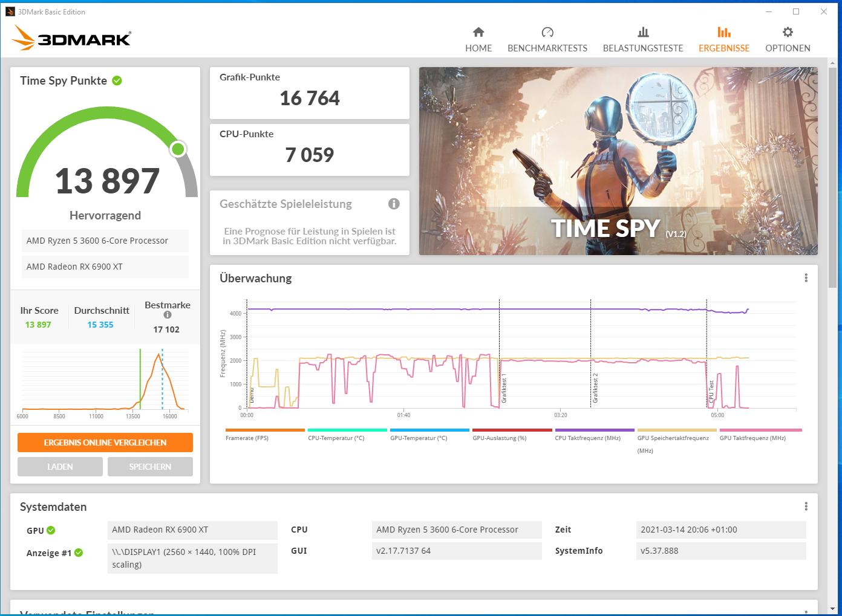Click the Systemdaten CPU value field
842x616 pixels.
click(457, 530)
